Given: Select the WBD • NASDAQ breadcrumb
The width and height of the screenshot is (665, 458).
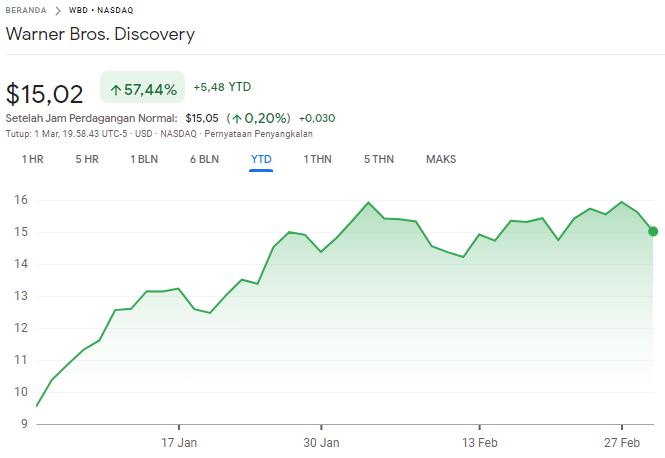Looking at the screenshot, I should point(101,10).
